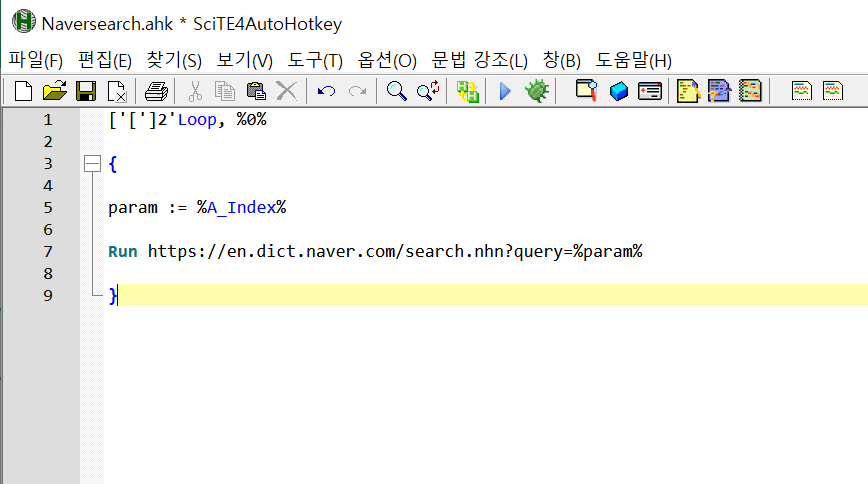Click line number 9 in the margin

click(x=48, y=296)
